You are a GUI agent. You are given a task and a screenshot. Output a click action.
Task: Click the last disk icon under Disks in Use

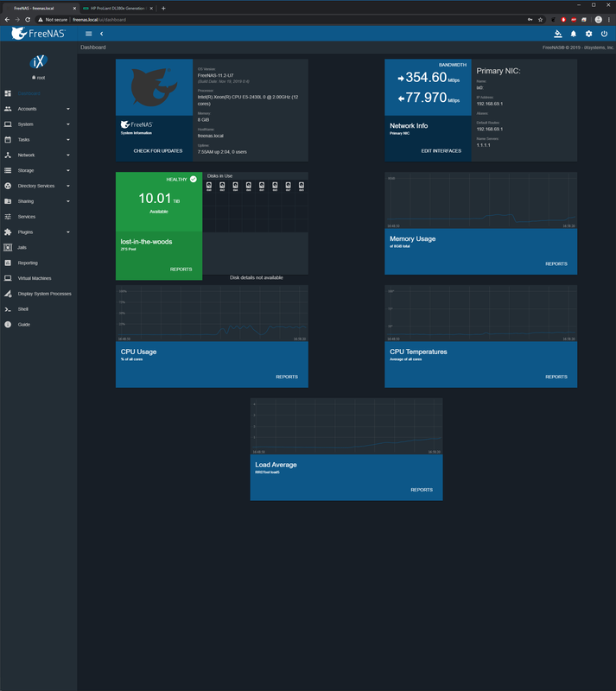(302, 186)
